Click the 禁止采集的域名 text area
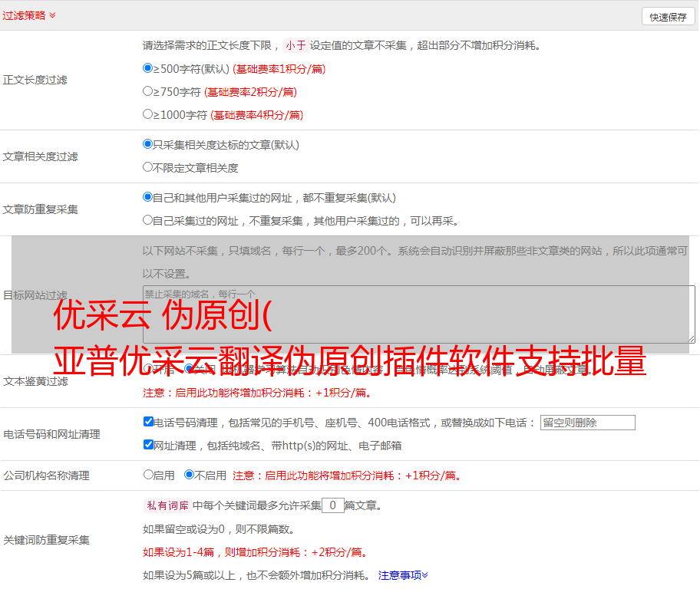700x589 pixels. 418,314
